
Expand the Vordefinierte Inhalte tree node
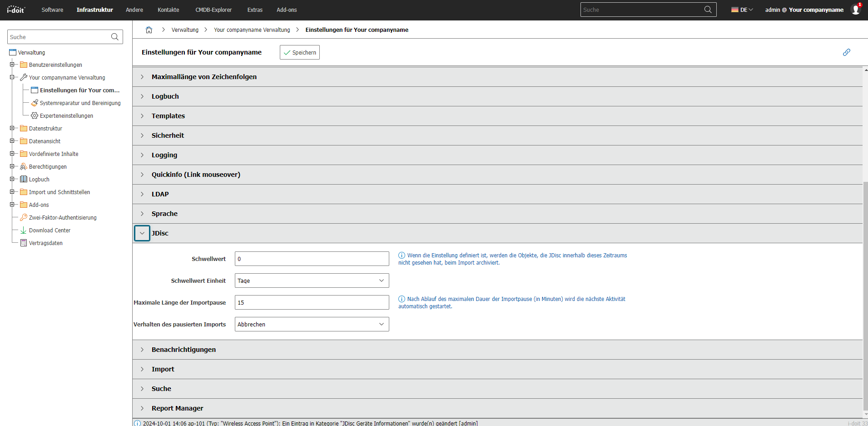pyautogui.click(x=12, y=154)
